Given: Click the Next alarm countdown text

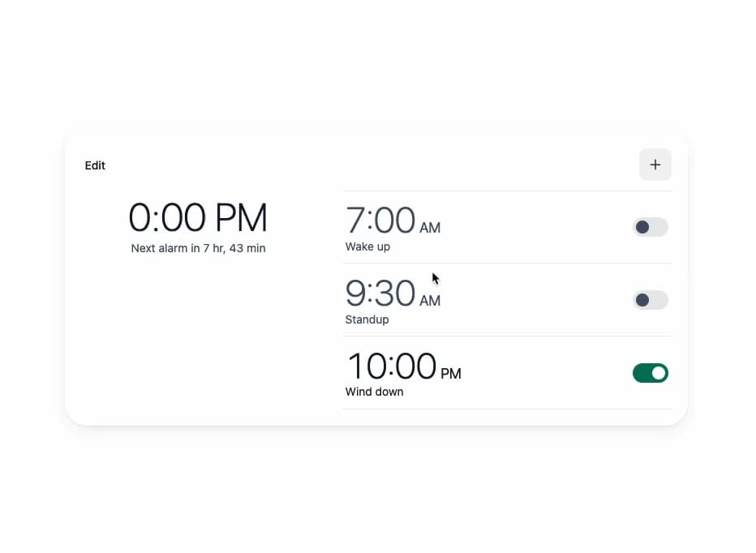Looking at the screenshot, I should point(198,248).
